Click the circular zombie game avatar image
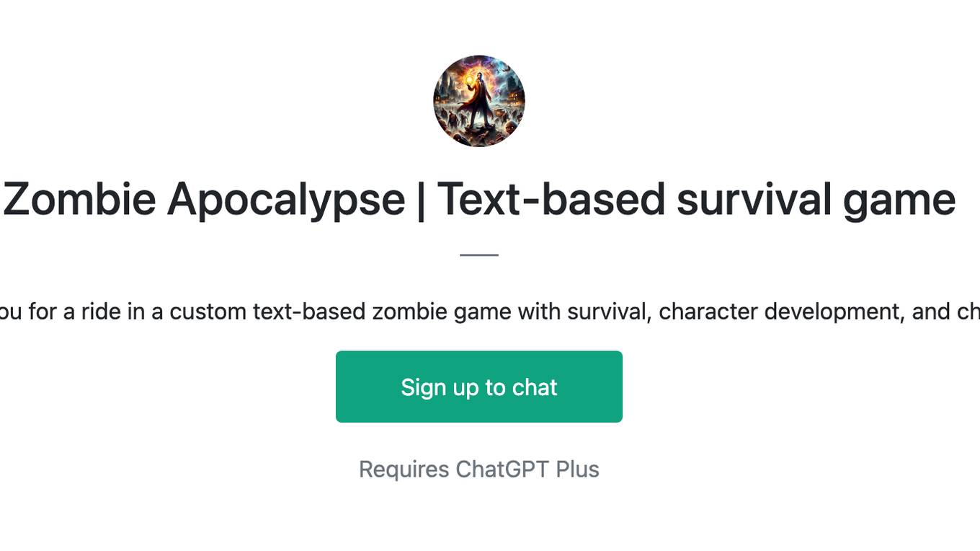The width and height of the screenshot is (980, 551). (479, 101)
